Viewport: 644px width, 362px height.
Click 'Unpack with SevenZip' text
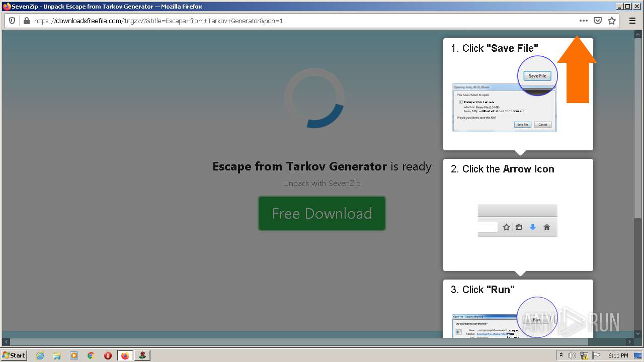pos(322,183)
